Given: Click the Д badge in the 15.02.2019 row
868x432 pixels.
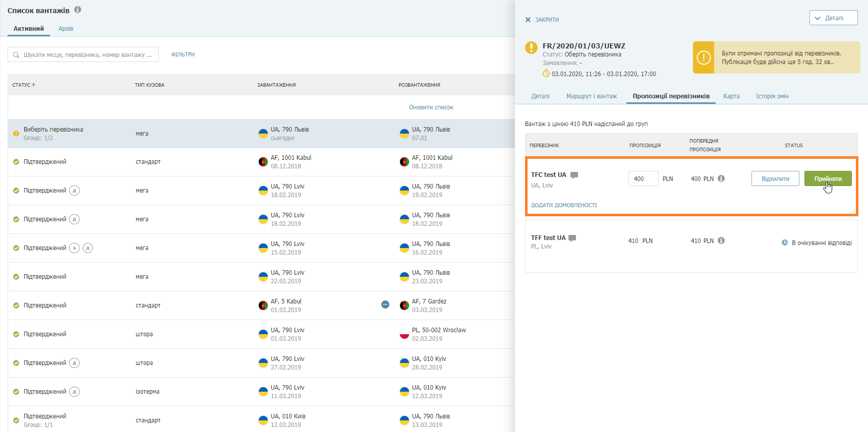Looking at the screenshot, I should 88,248.
